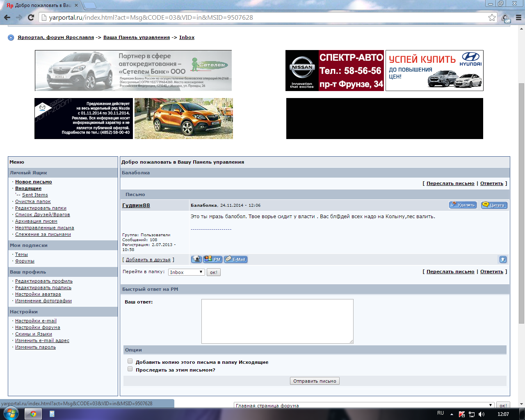This screenshot has width=525, height=420.
Task: Open the Гудвин88 sender profile link
Action: [x=136, y=205]
